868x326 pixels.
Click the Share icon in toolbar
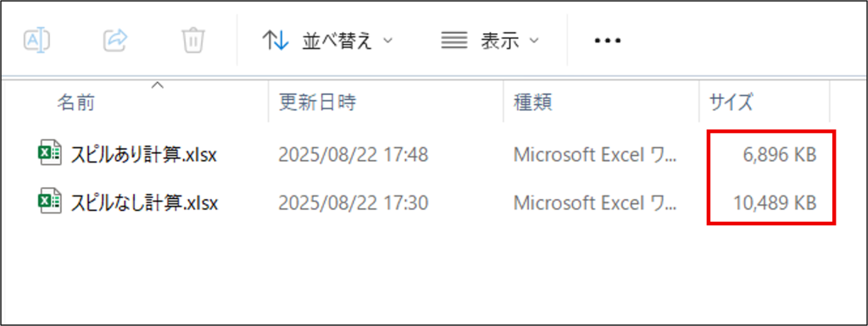(115, 41)
